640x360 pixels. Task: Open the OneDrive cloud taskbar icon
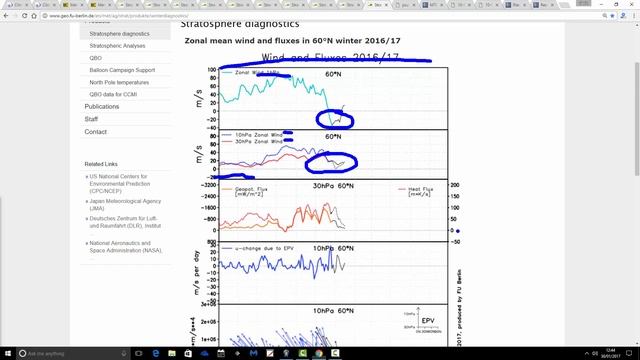(x=204, y=353)
